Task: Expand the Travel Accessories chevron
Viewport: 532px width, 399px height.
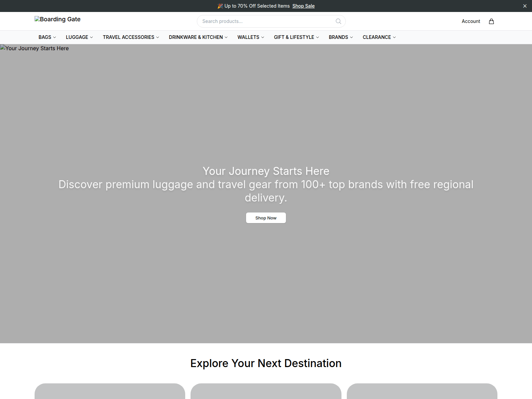Action: (158, 37)
